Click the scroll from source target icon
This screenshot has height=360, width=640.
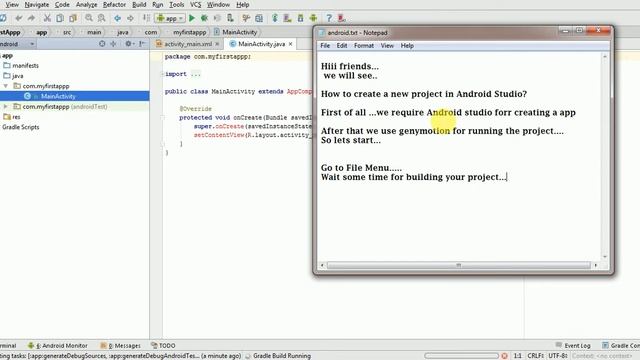pyautogui.click(x=102, y=44)
